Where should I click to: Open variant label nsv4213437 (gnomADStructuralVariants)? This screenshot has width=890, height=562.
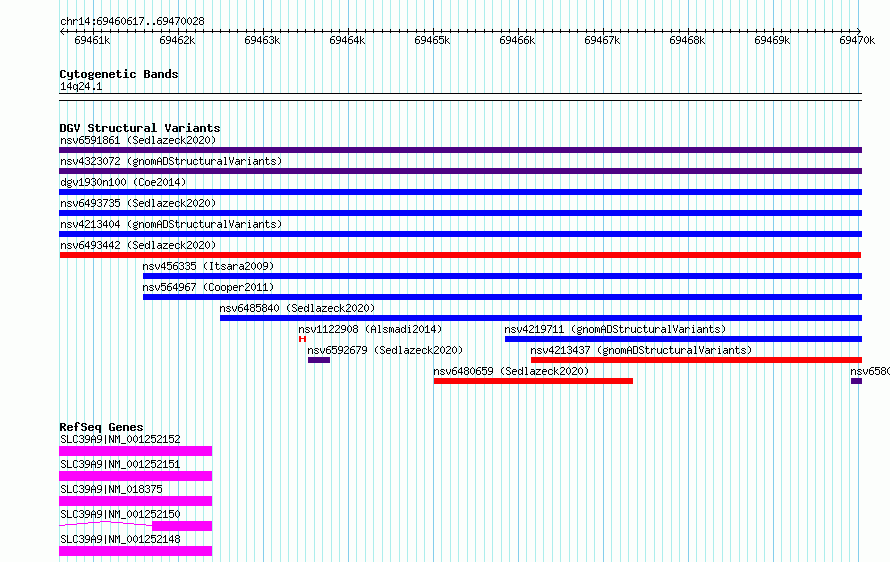(641, 350)
